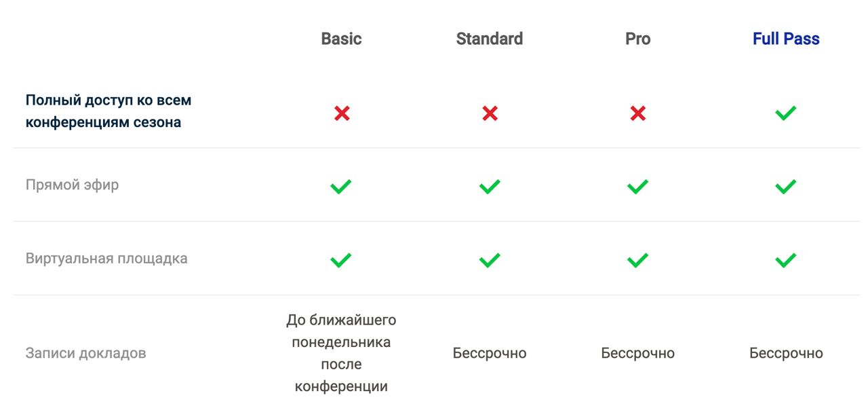Click Full Pass checkmark in Виртуальная площадка row
The height and width of the screenshot is (406, 868).
tap(785, 259)
